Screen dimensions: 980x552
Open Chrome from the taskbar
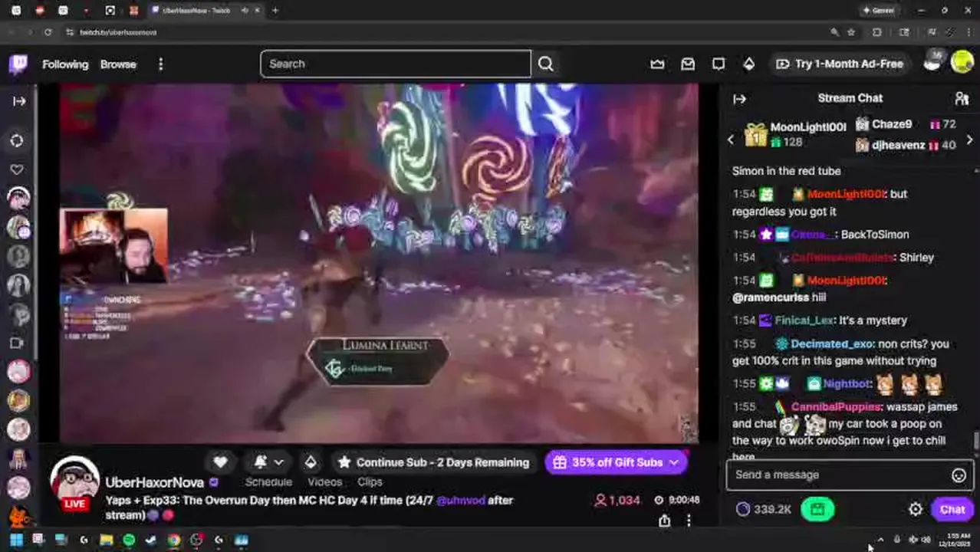(174, 540)
